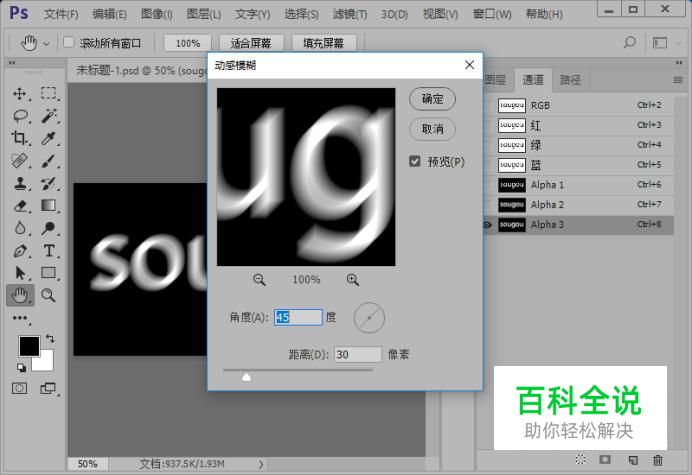
Task: Open the Edit menu
Action: pyautogui.click(x=109, y=14)
